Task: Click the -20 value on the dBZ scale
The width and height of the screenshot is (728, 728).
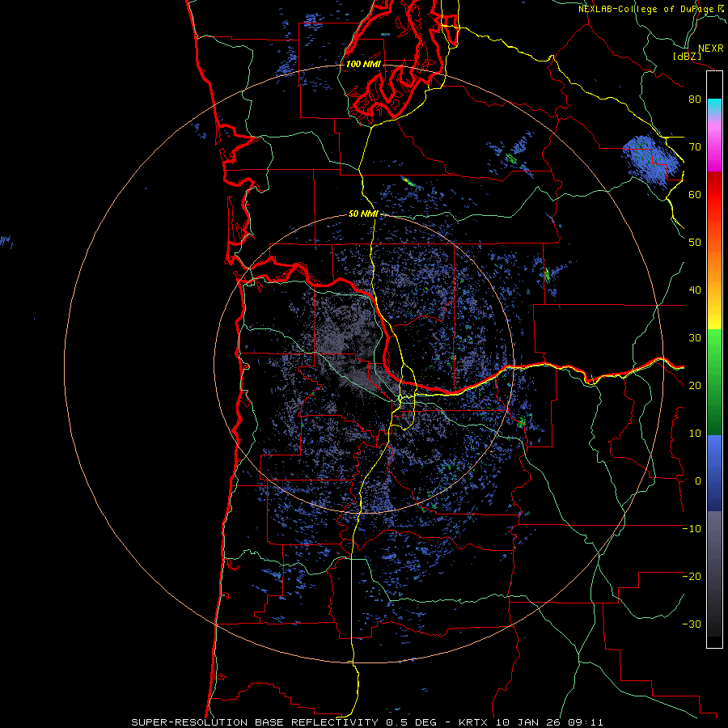Action: (692, 576)
